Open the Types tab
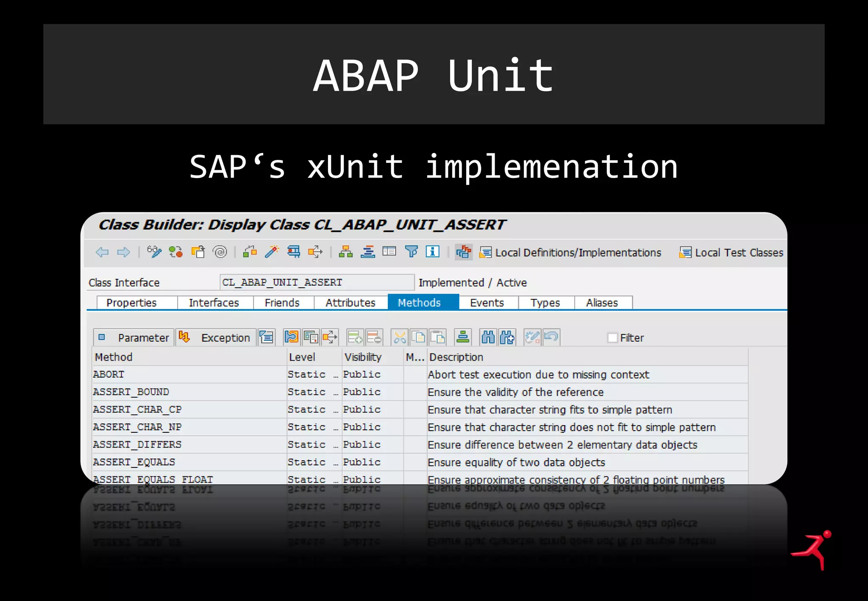 point(546,303)
